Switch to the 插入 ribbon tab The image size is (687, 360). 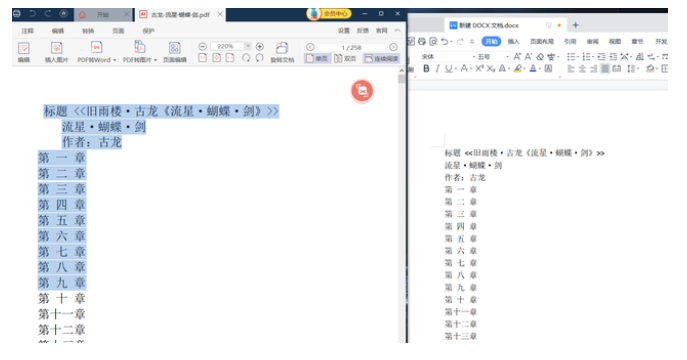pyautogui.click(x=513, y=41)
